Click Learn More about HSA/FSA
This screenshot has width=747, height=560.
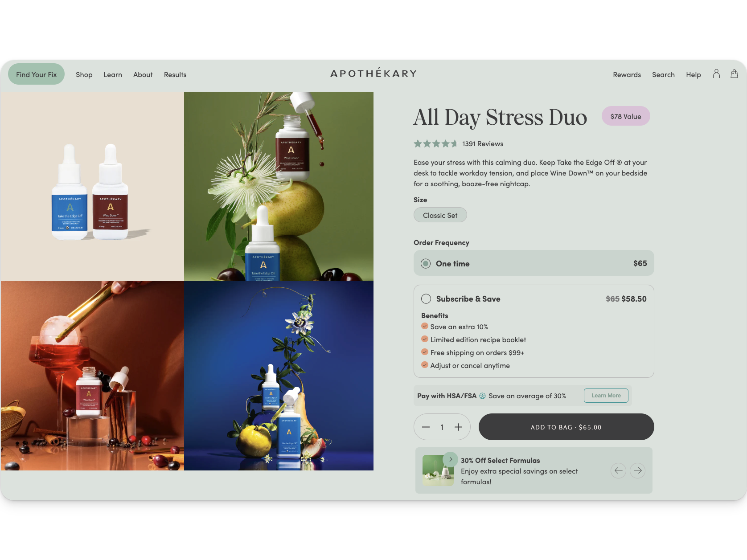[x=606, y=396]
